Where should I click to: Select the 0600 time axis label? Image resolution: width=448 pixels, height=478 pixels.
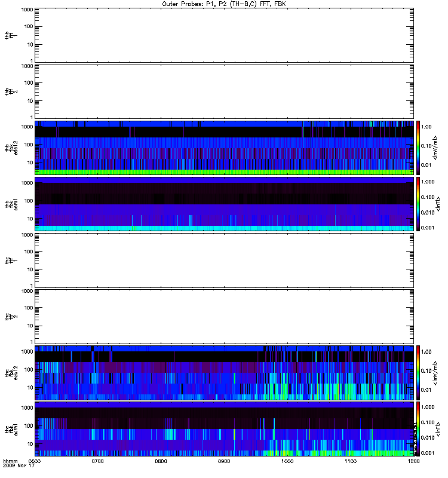[x=35, y=461]
